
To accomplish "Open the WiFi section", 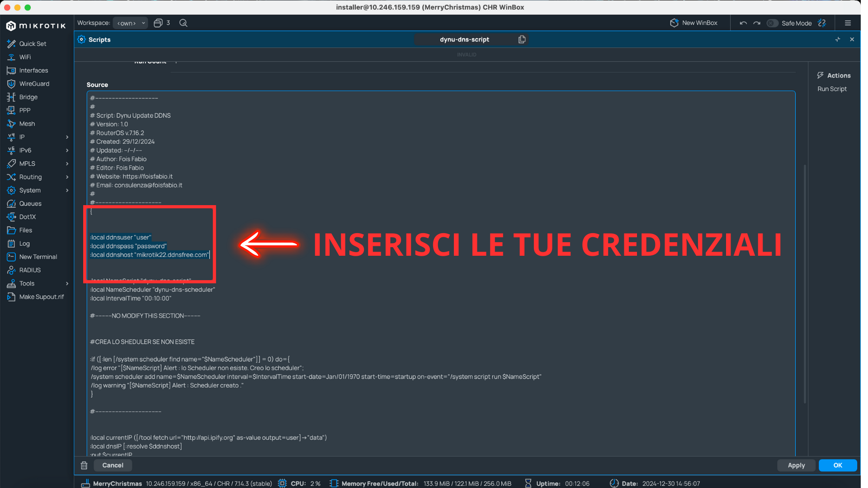I will (25, 57).
